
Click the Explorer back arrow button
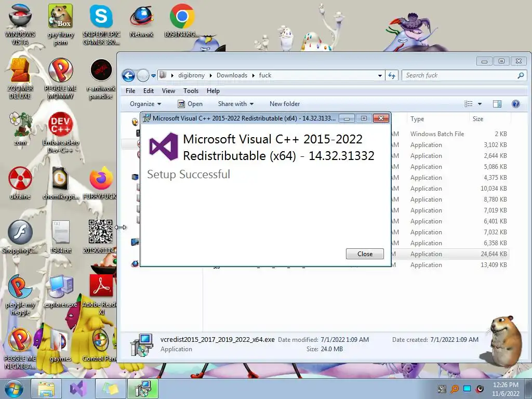(128, 75)
